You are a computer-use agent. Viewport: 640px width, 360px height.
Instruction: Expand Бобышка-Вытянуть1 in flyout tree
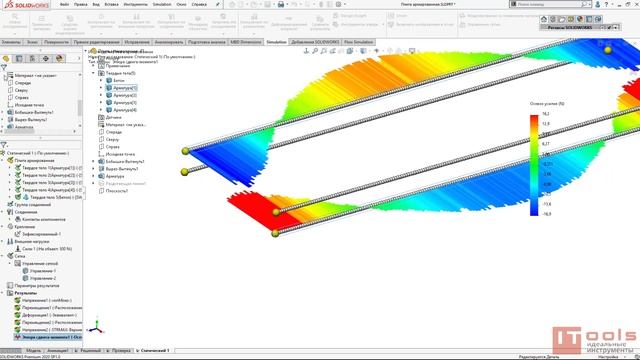point(93,161)
